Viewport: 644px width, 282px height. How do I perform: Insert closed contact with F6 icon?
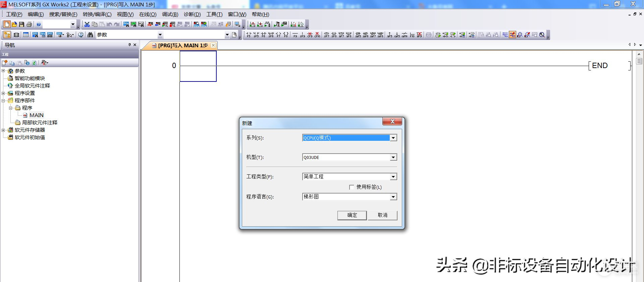coord(263,35)
